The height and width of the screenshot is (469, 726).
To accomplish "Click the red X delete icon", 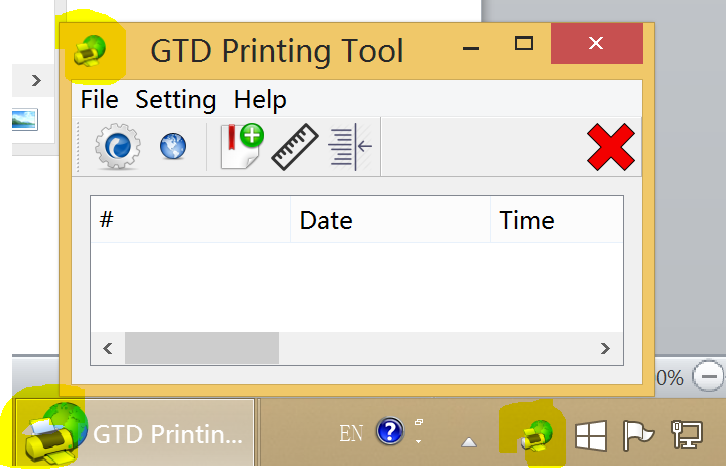I will pyautogui.click(x=610, y=147).
